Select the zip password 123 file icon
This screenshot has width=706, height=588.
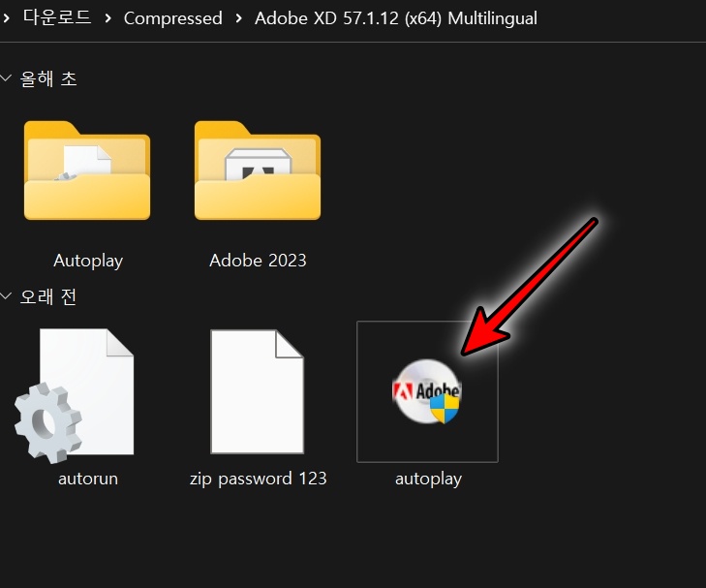tap(257, 391)
